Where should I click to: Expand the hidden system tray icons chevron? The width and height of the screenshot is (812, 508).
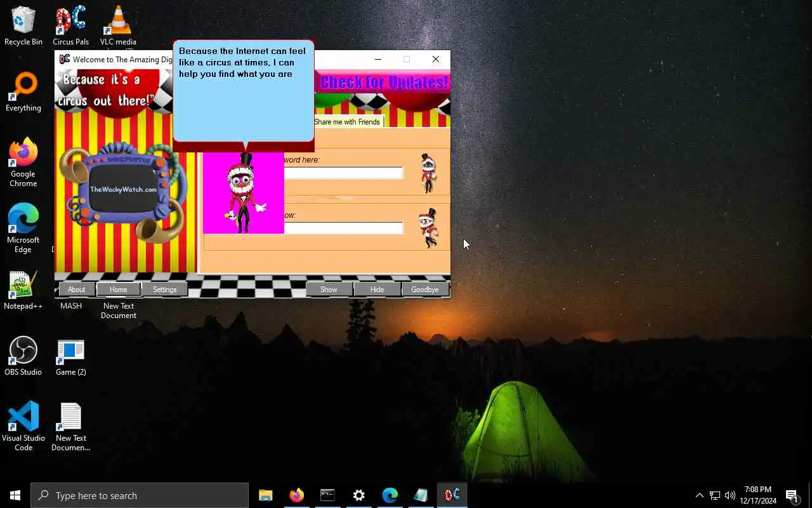[x=699, y=495]
